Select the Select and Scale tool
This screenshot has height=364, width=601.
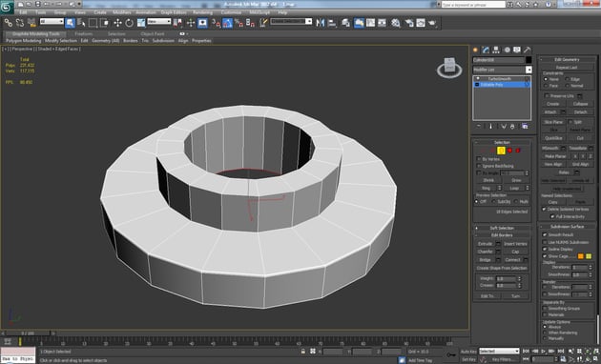[x=141, y=23]
